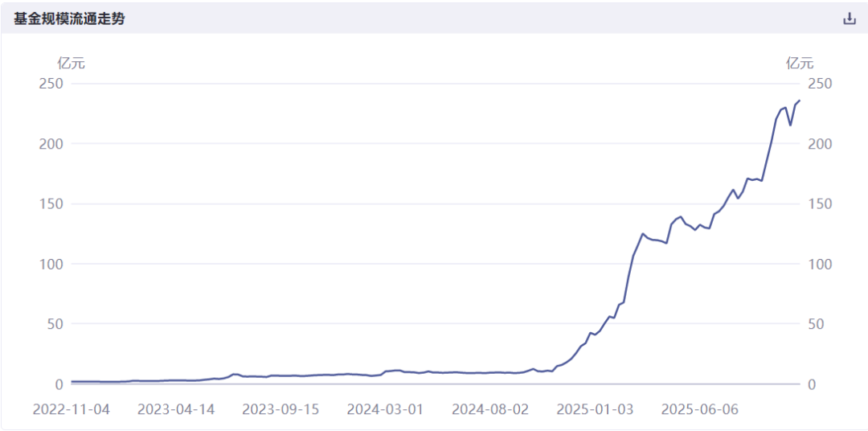Image resolution: width=868 pixels, height=431 pixels.
Task: Select x-axis date 2022-11-04
Action: pyautogui.click(x=72, y=409)
